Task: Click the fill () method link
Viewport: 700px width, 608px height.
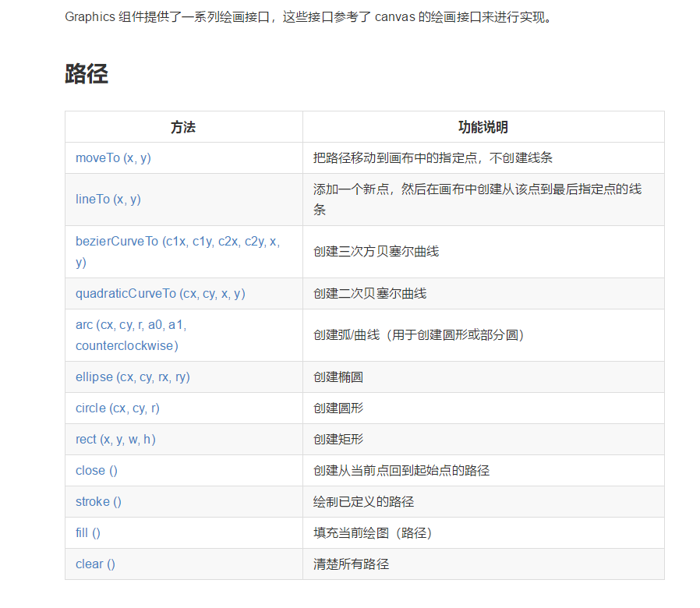Action: 88,533
